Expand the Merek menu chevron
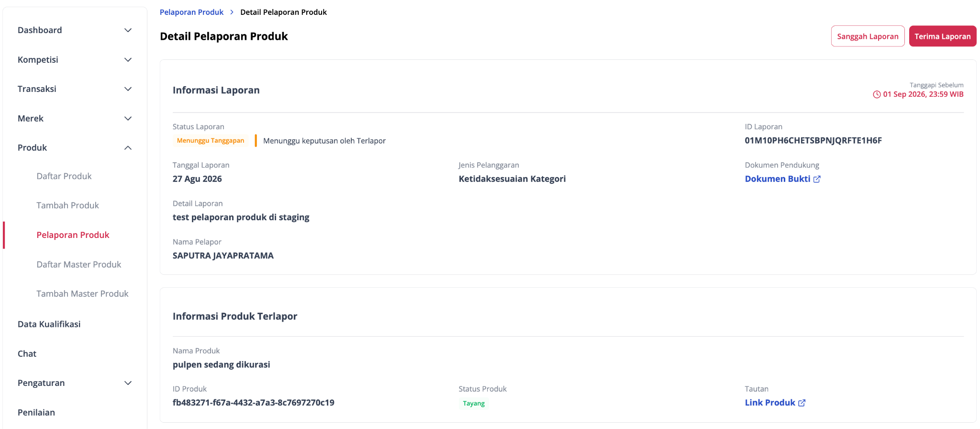This screenshot has width=980, height=429. pos(128,118)
